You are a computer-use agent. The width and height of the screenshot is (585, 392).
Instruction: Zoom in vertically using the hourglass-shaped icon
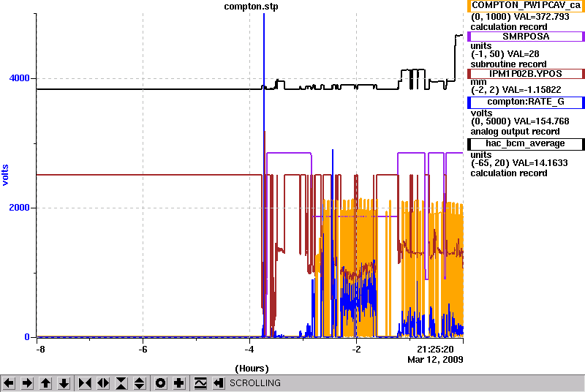(121, 383)
